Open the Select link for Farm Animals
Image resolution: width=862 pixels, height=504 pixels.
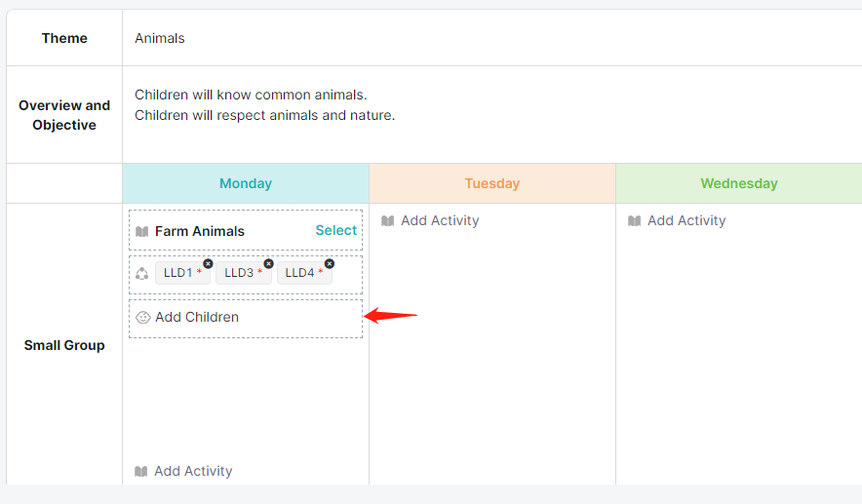point(335,230)
